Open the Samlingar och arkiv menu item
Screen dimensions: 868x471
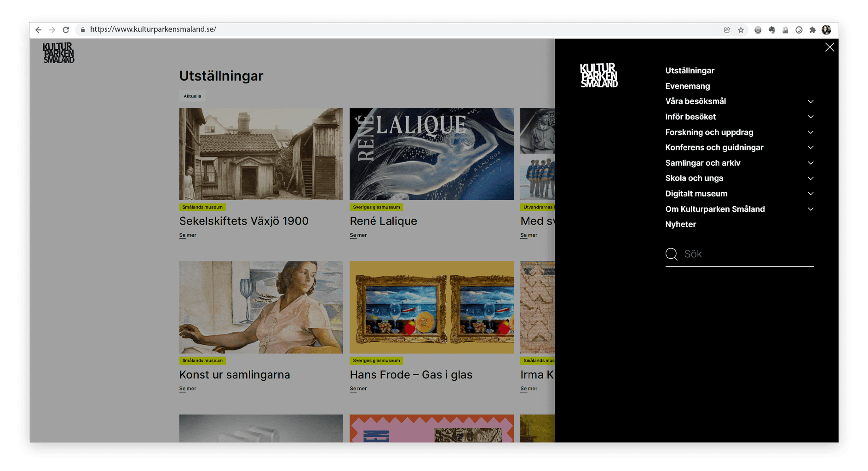point(702,163)
